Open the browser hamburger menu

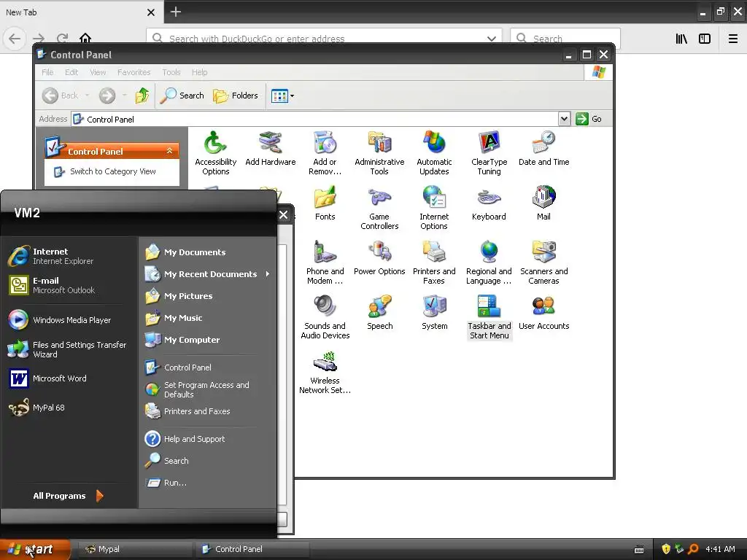733,39
